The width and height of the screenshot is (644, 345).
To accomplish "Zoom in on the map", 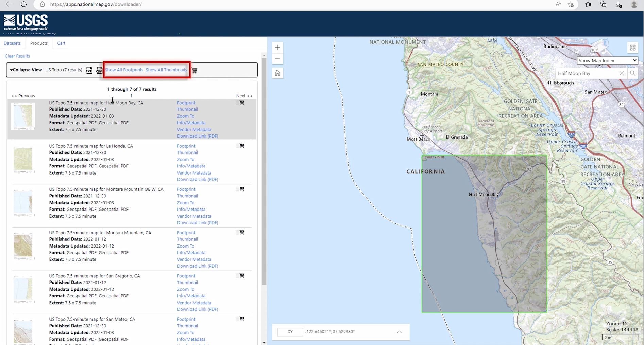I will pos(277,48).
